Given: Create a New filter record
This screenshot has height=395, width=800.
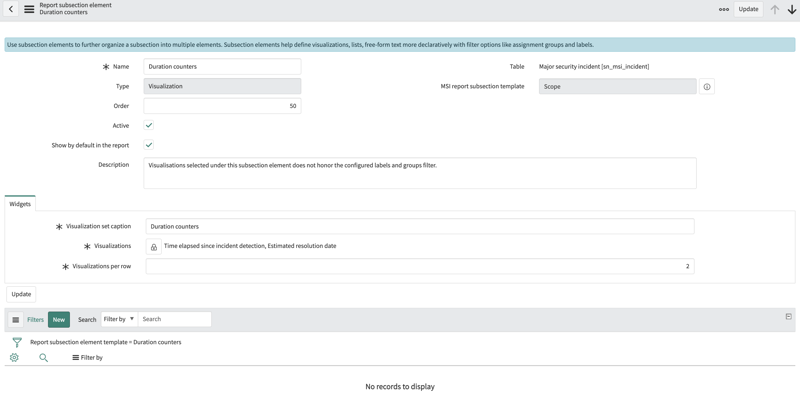Looking at the screenshot, I should (x=59, y=320).
